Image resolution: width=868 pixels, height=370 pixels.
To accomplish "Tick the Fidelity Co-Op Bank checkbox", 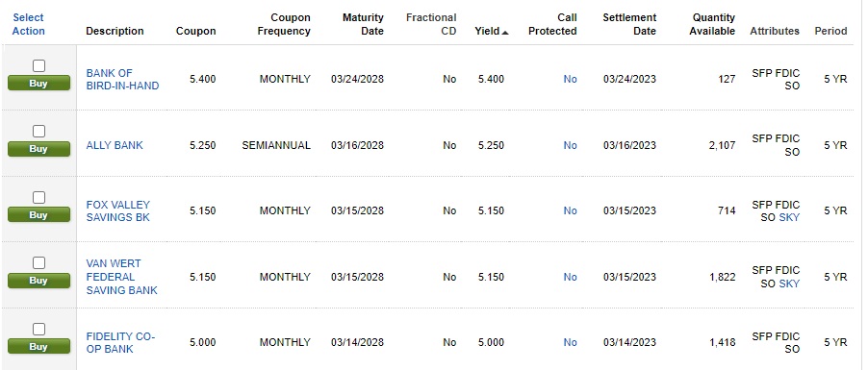I will (x=38, y=330).
